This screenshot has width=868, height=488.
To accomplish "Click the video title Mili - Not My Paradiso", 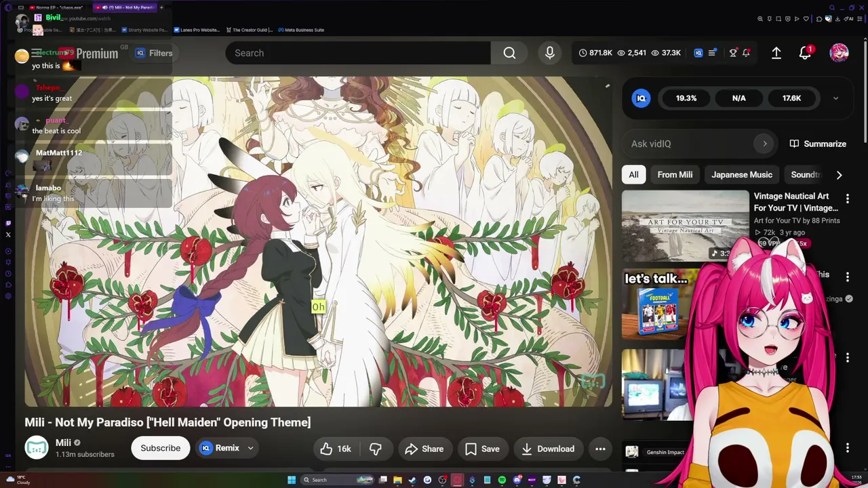I will click(167, 422).
